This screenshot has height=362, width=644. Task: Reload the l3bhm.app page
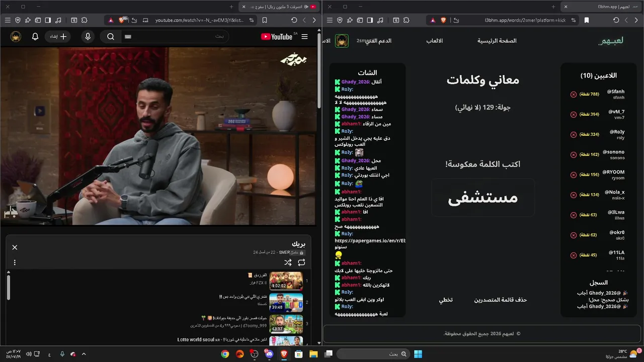616,20
